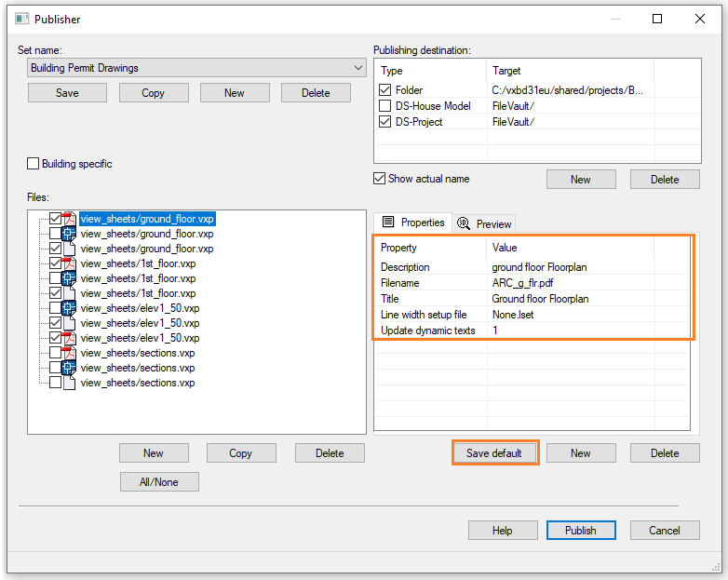Screen dimensions: 728x580
Task: Click PDF icon of ground_floor.vxp file entry
Action: coord(68,219)
